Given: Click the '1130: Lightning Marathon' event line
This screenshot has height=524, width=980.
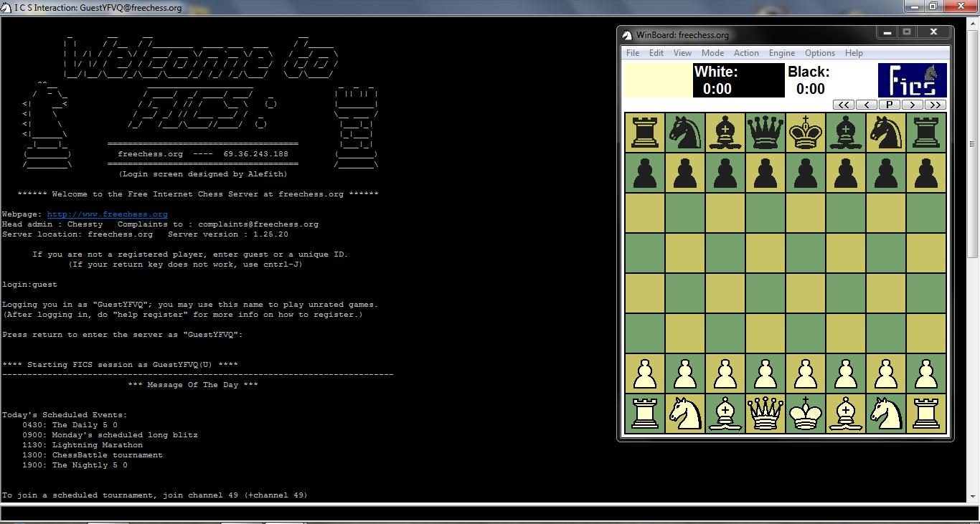Looking at the screenshot, I should [83, 445].
